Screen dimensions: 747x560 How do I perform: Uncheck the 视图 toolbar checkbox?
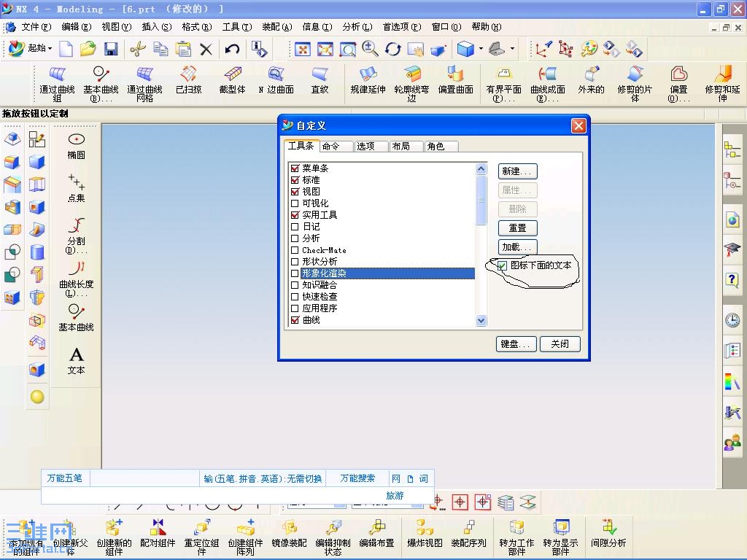[295, 192]
